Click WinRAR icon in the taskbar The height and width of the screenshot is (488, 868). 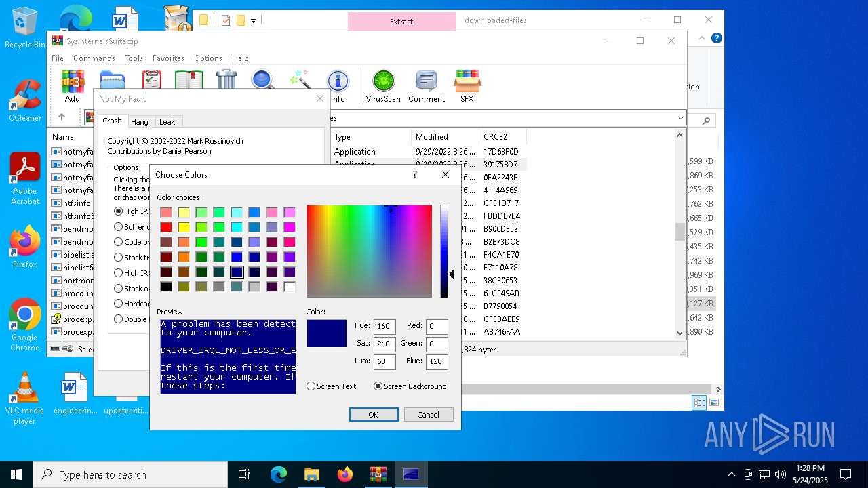click(378, 474)
